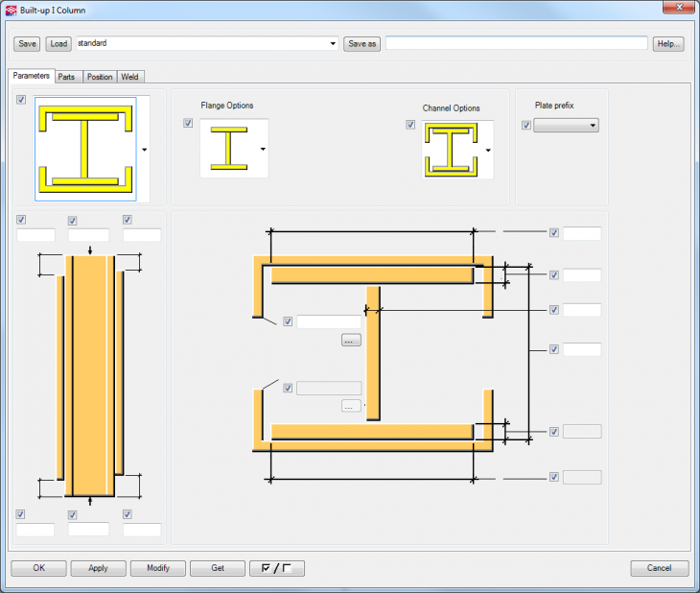The image size is (700, 593).
Task: Click the column side elevation diagram
Action: coord(89,375)
